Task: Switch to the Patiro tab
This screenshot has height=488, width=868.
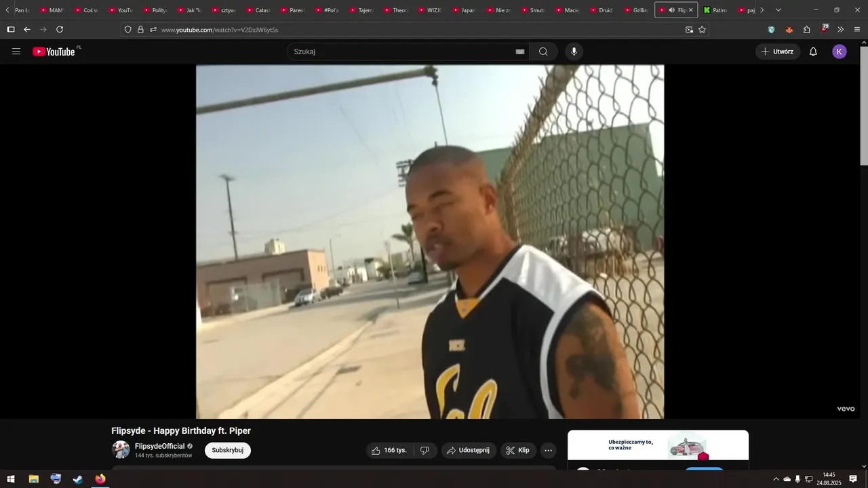Action: point(715,10)
